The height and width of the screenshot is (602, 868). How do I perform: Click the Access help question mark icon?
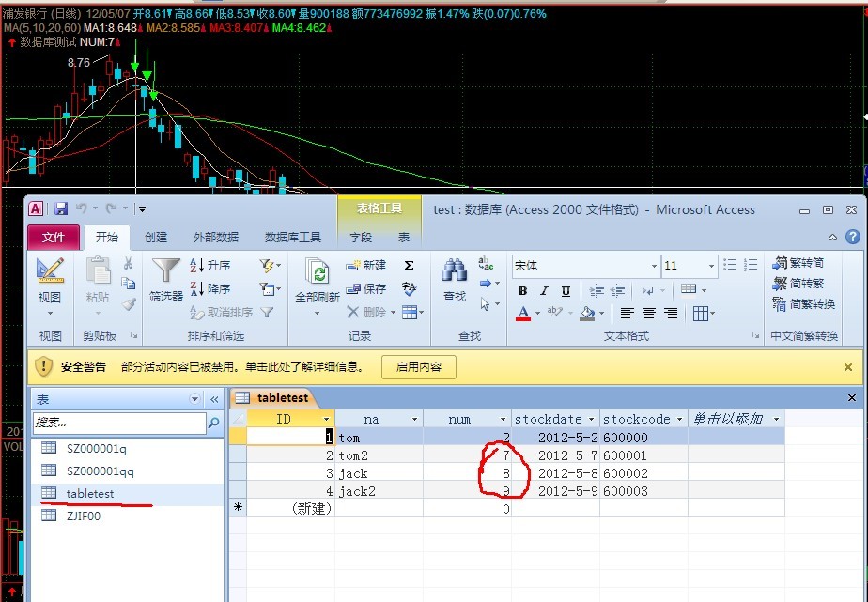853,238
